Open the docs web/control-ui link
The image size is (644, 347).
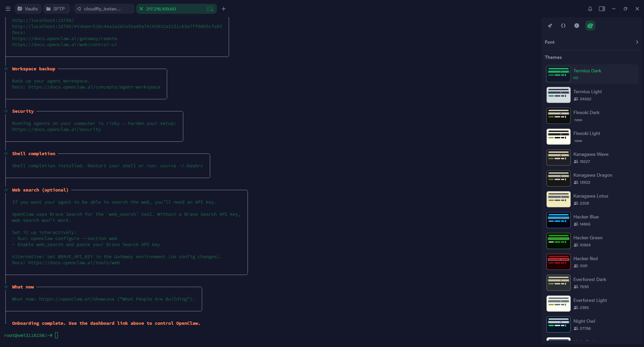click(65, 44)
